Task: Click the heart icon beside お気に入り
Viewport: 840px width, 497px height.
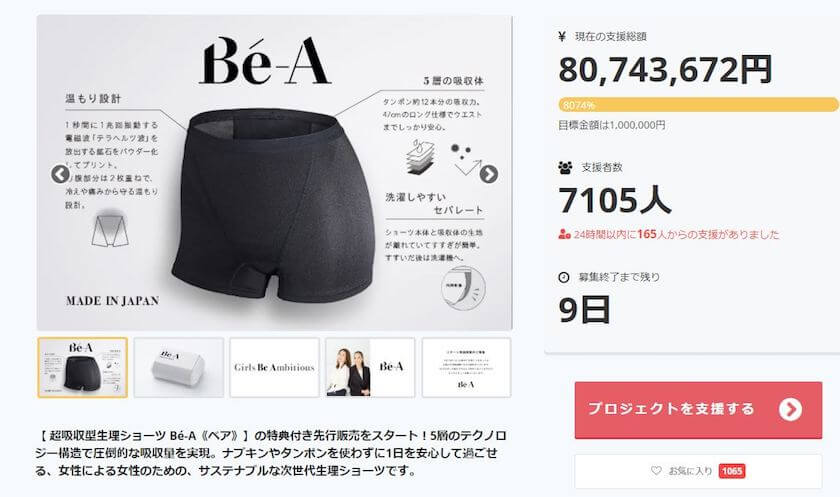Action: [x=656, y=471]
